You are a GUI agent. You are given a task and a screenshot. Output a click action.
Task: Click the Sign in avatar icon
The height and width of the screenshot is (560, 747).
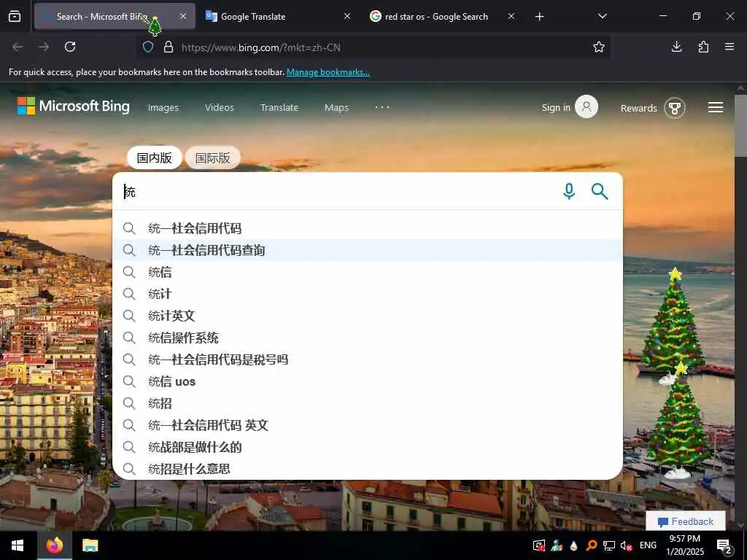pyautogui.click(x=587, y=107)
